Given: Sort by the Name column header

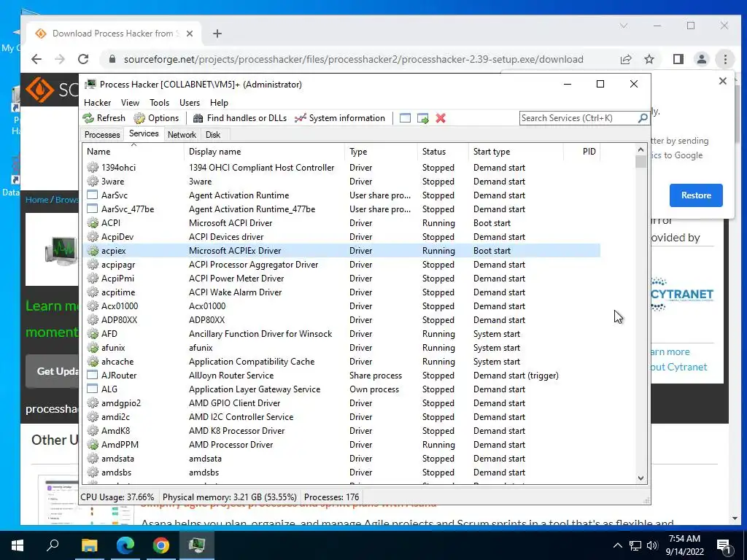Looking at the screenshot, I should coord(133,152).
